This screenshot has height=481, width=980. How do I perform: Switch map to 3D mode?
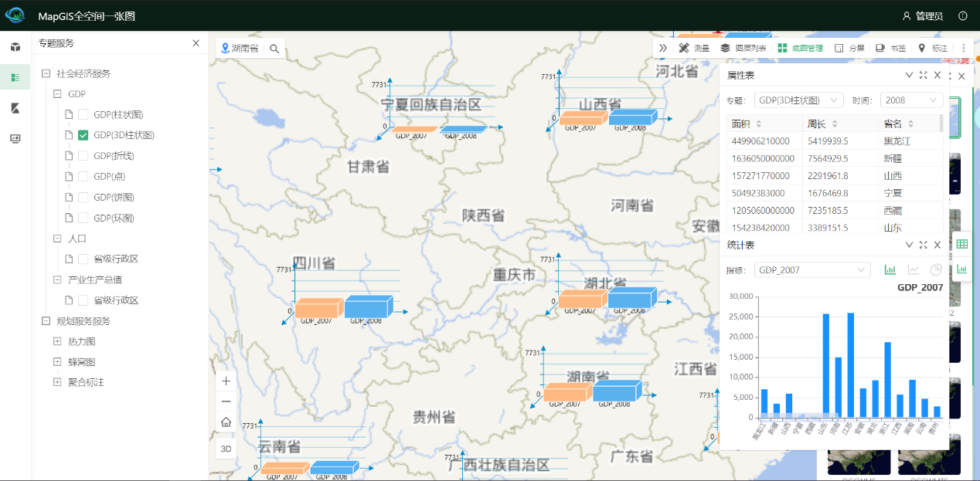coord(226,449)
